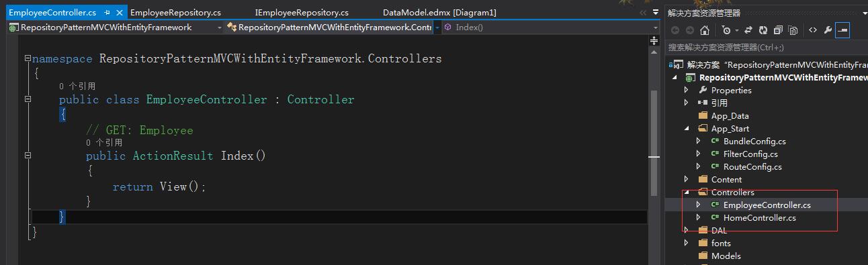This screenshot has height=265, width=868.
Task: Switch to the DataModel.edmx [Diagram1] tab
Action: pos(439,13)
